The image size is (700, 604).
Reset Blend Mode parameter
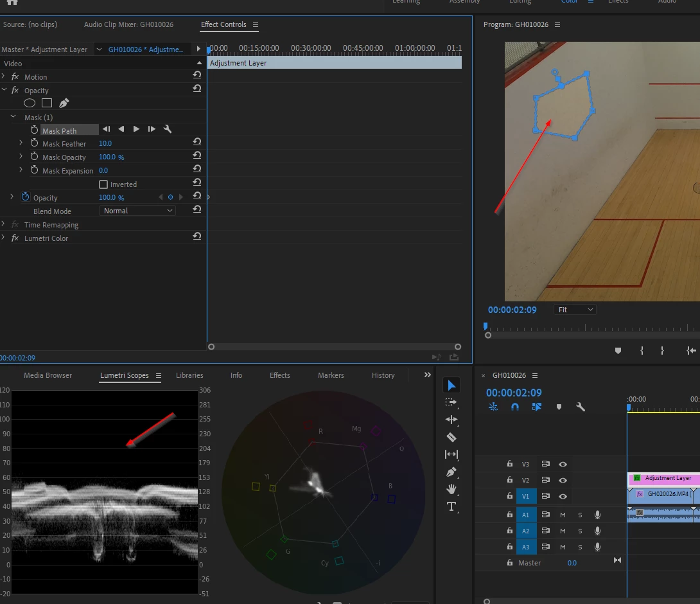pyautogui.click(x=197, y=209)
